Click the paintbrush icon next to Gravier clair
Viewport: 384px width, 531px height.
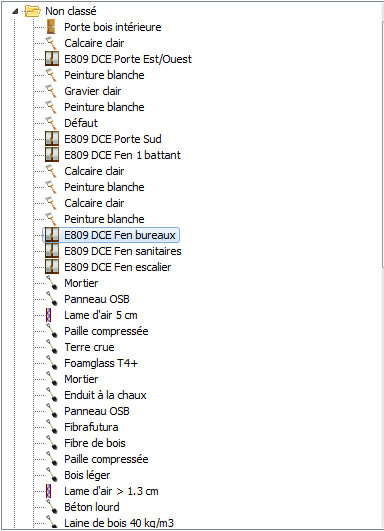pyautogui.click(x=51, y=91)
